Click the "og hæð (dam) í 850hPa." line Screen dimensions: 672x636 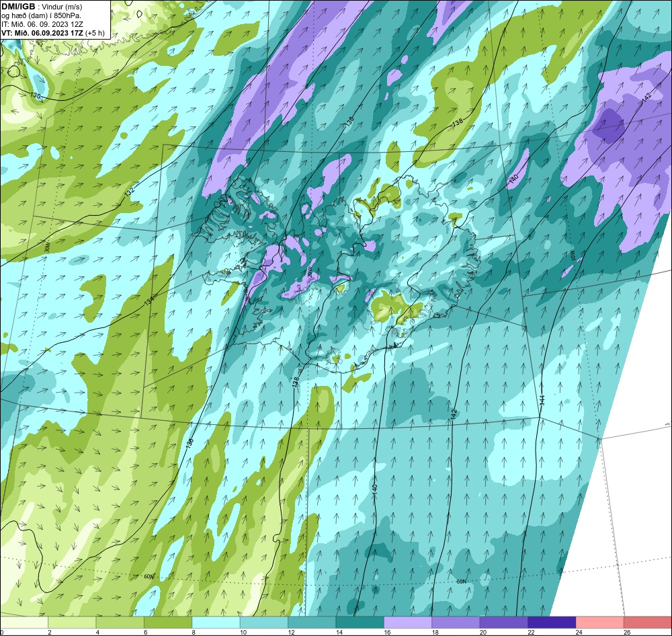[x=41, y=16]
